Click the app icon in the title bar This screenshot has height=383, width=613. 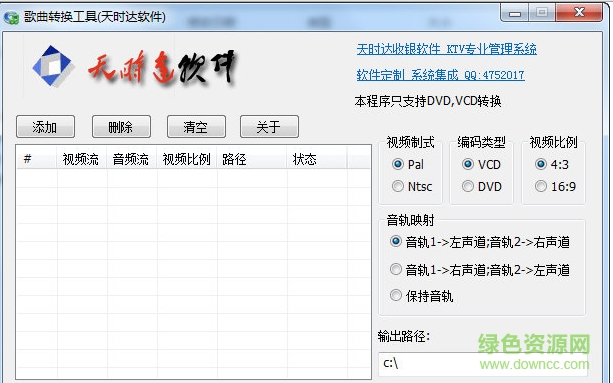11,18
